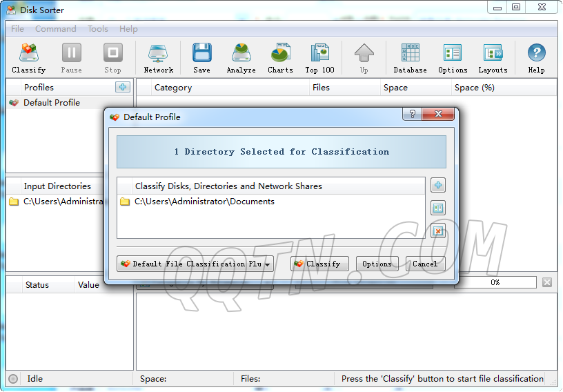Open the Command menu
This screenshot has width=563, height=392.
tap(56, 29)
